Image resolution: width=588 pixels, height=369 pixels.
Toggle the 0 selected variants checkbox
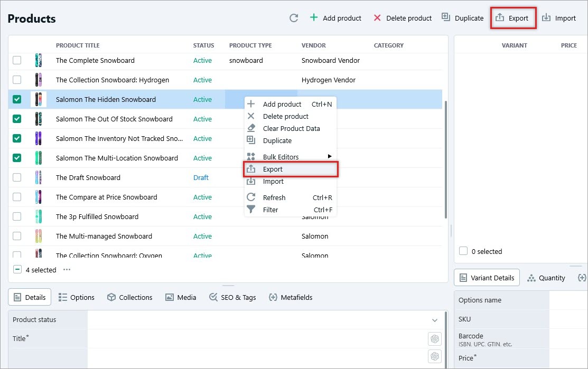pyautogui.click(x=463, y=251)
